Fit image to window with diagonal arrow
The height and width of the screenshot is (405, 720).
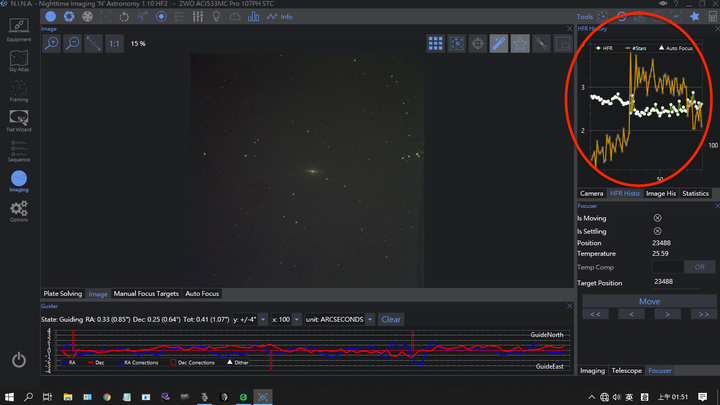click(x=93, y=44)
